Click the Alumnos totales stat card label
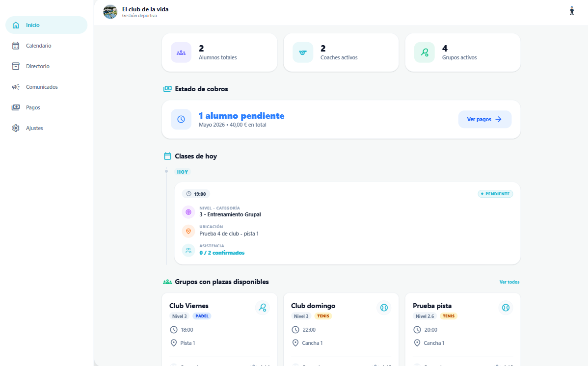Image resolution: width=588 pixels, height=366 pixels. pyautogui.click(x=217, y=57)
